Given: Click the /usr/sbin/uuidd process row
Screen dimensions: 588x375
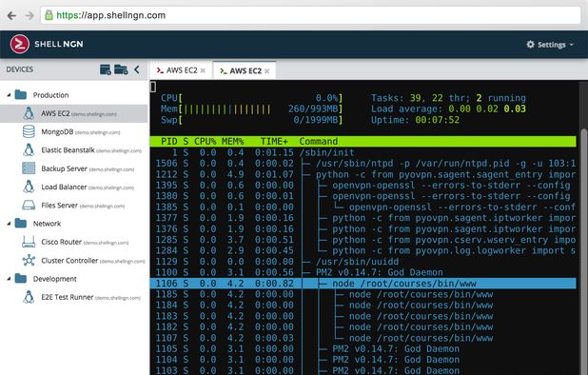Looking at the screenshot, I should (363, 262).
